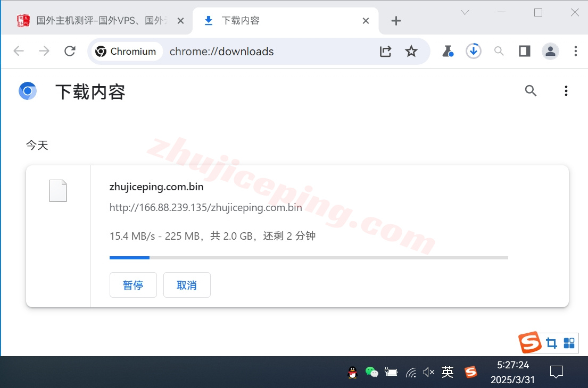Image resolution: width=588 pixels, height=388 pixels.
Task: Click the download file type icon
Action: pyautogui.click(x=58, y=191)
